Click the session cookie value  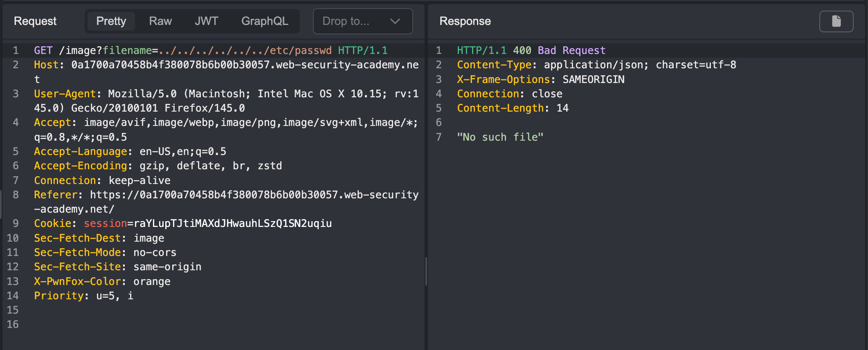click(233, 224)
